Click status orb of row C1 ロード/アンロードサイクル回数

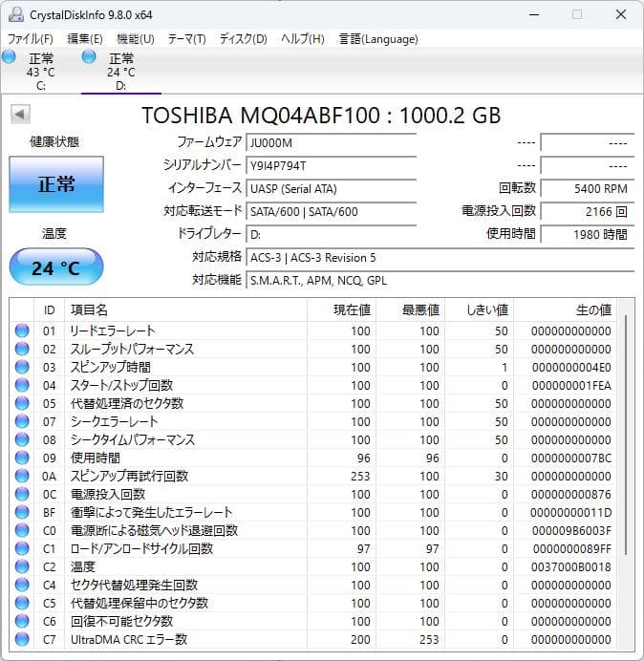22,548
